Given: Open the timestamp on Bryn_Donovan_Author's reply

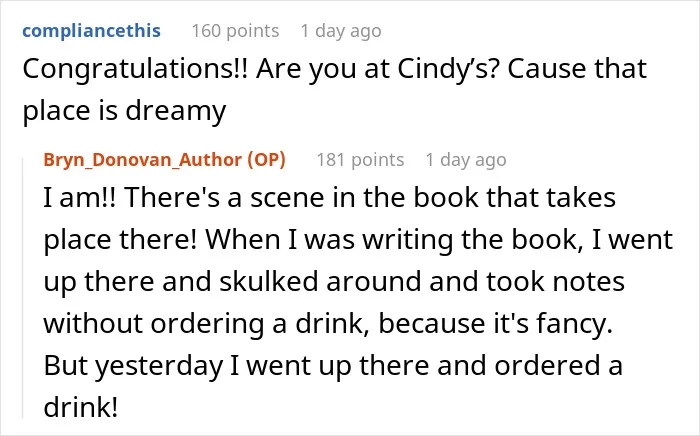Looking at the screenshot, I should point(466,160).
